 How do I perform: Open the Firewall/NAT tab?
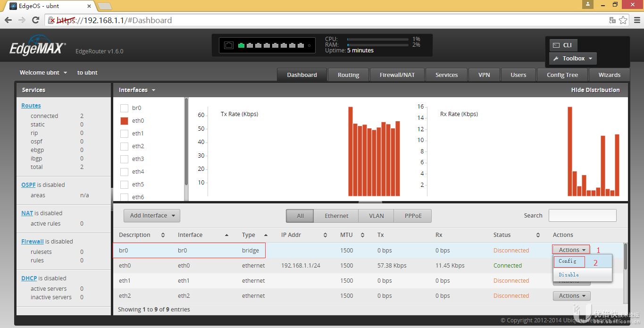(397, 75)
